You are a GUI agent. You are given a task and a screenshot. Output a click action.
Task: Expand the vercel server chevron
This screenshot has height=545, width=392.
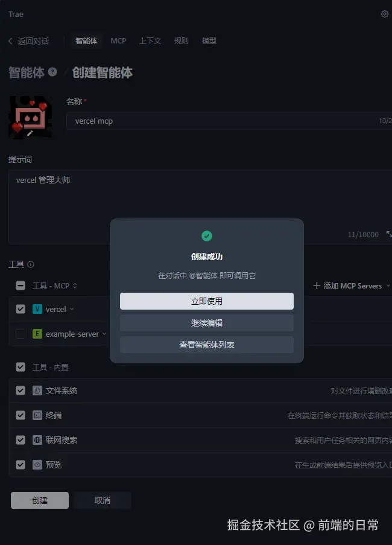click(x=72, y=309)
